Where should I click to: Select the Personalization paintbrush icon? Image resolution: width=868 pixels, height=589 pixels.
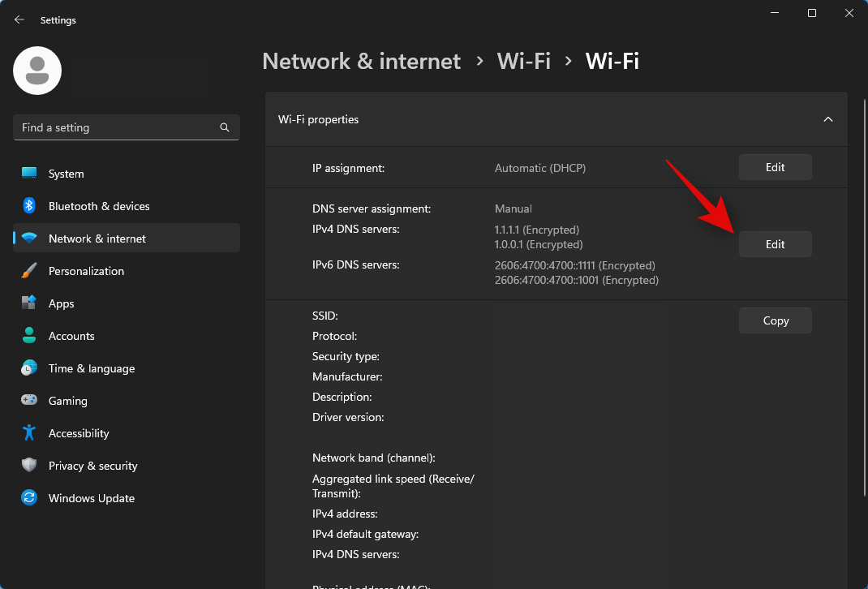[29, 271]
